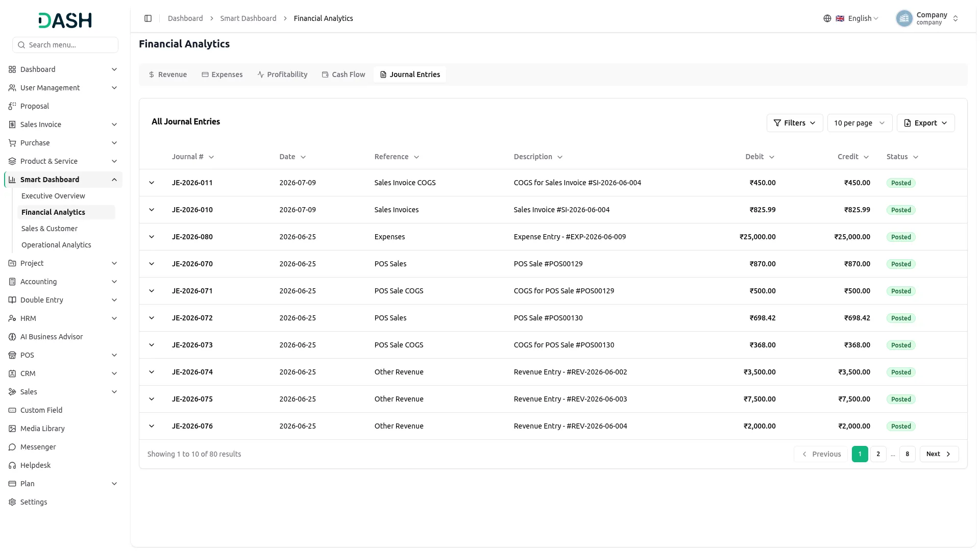The width and height of the screenshot is (980, 551).
Task: Jump to page 8
Action: (x=907, y=454)
